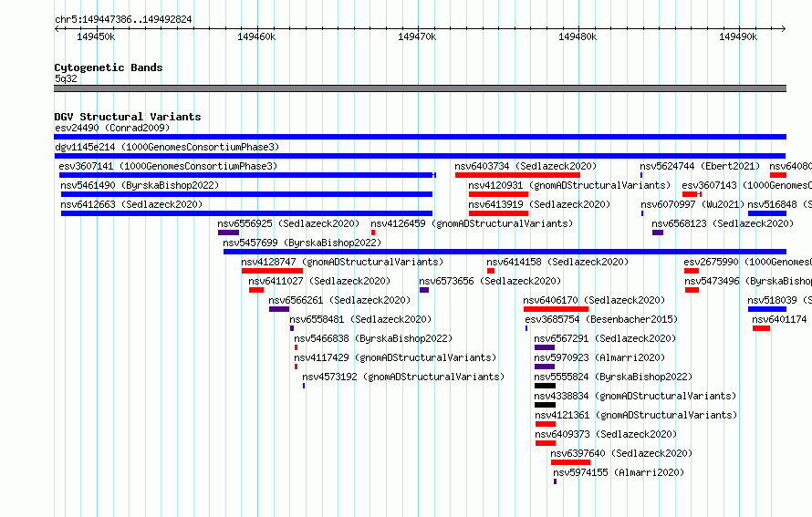Open nsv6406170 (Sedlazeck2020) label
Image resolution: width=812 pixels, height=517 pixels.
tap(594, 300)
